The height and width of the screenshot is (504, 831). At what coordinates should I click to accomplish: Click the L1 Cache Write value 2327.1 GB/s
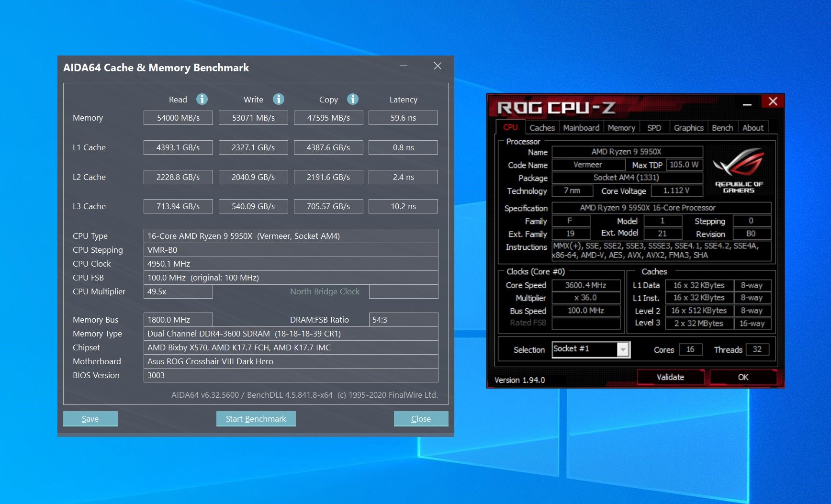point(253,147)
